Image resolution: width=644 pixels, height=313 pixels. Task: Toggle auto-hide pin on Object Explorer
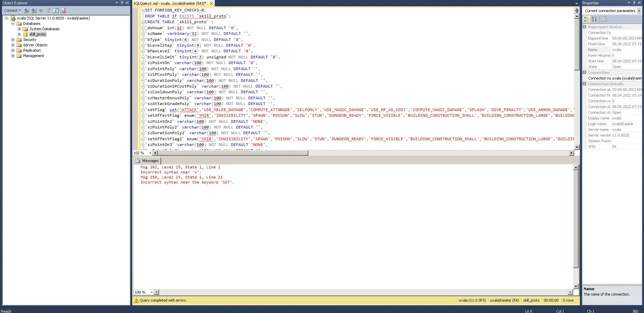122,3
